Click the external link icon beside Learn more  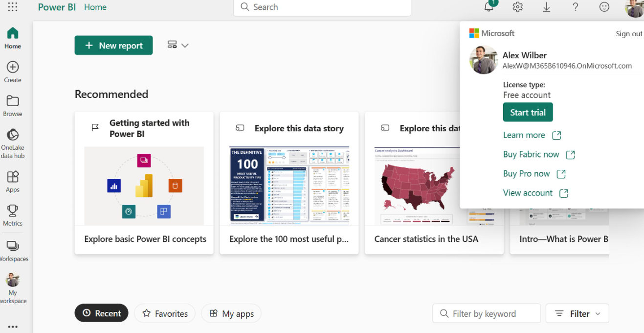(x=556, y=135)
